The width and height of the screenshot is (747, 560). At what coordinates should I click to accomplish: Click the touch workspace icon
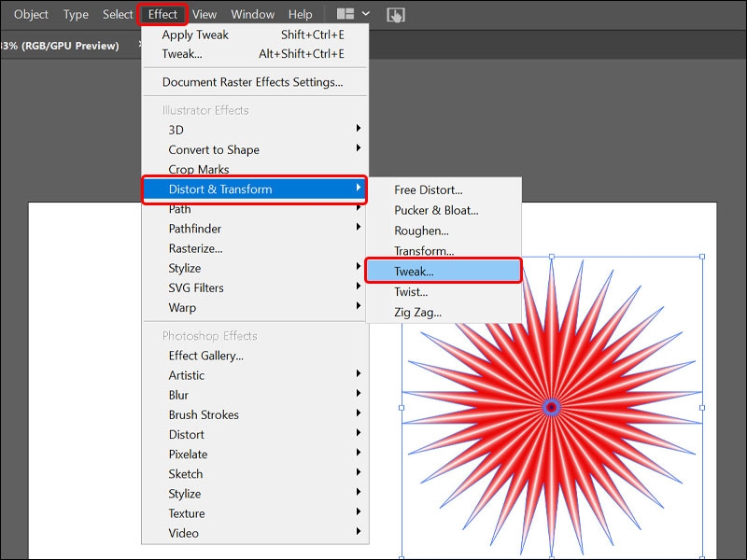click(x=396, y=15)
